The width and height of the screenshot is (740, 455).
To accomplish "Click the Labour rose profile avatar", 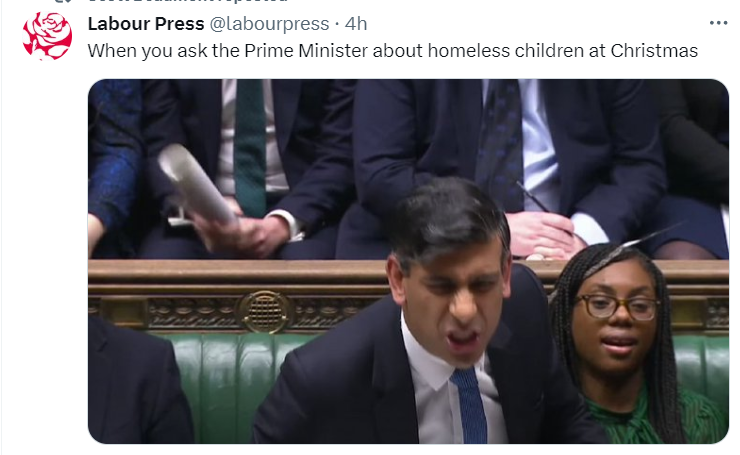I will click(x=47, y=36).
